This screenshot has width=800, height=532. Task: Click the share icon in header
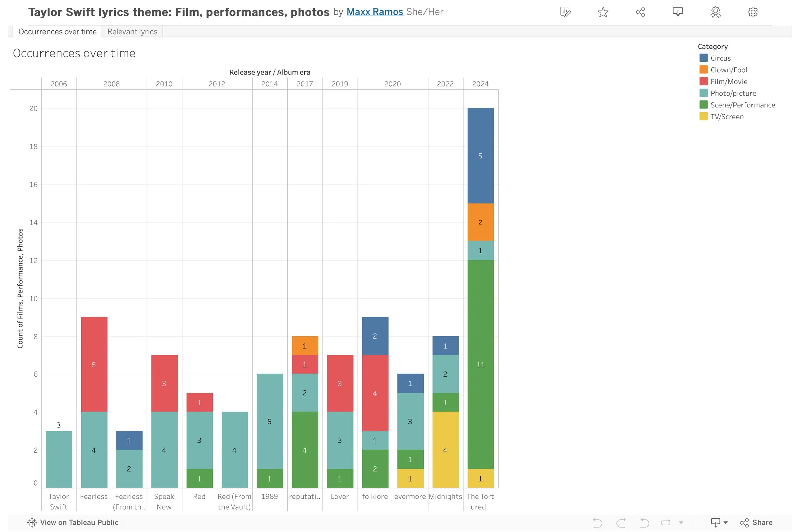640,12
